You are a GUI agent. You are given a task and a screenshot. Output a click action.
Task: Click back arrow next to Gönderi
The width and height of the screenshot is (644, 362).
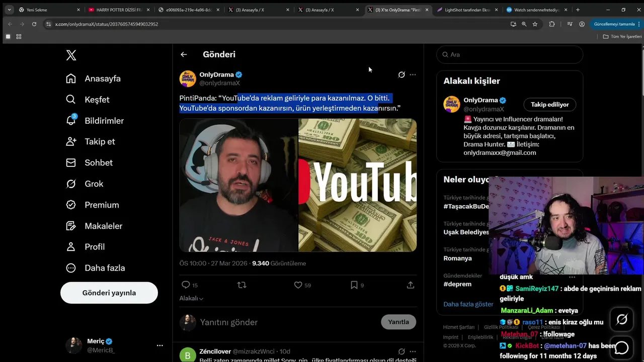click(184, 54)
